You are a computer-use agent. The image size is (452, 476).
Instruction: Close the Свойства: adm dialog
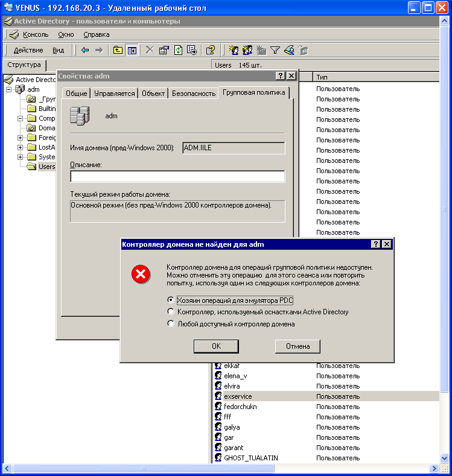click(291, 76)
